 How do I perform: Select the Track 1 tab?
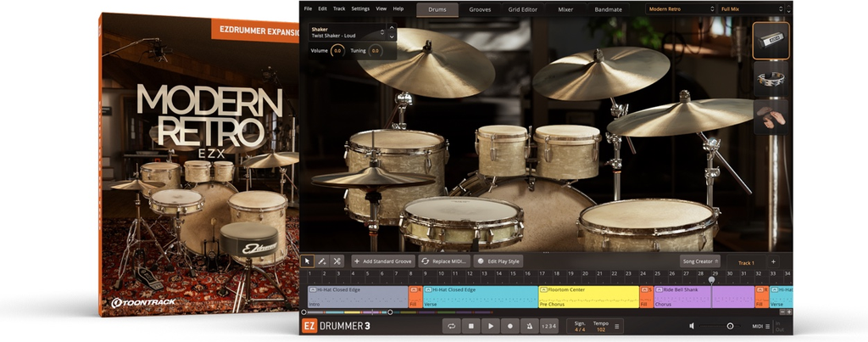(746, 263)
